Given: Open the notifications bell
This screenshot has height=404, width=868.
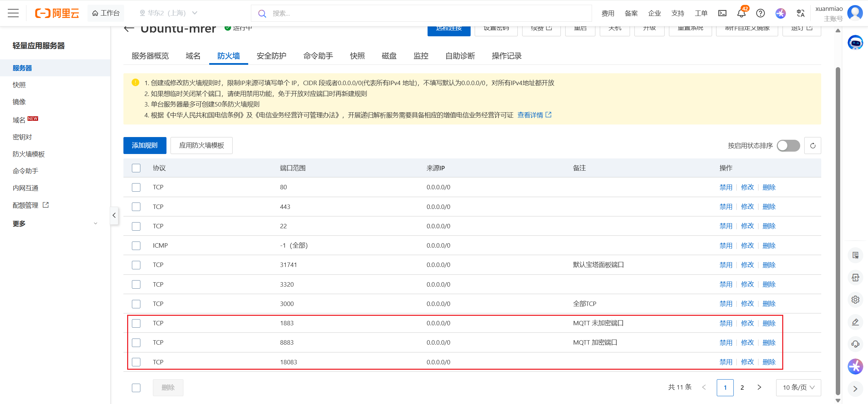Looking at the screenshot, I should pyautogui.click(x=741, y=13).
